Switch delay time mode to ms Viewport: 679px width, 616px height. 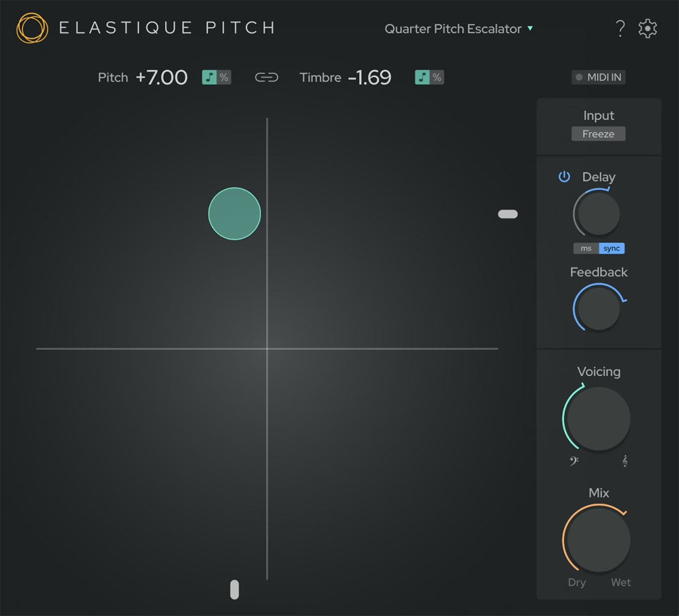coord(586,248)
